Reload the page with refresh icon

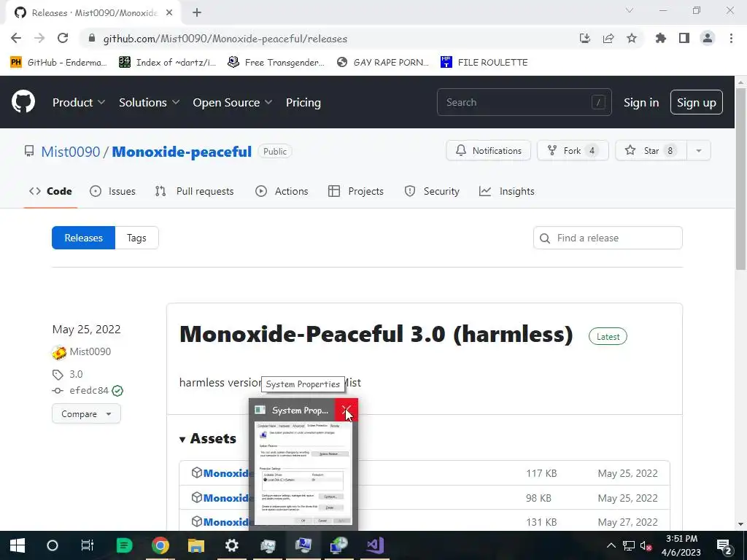point(63,38)
